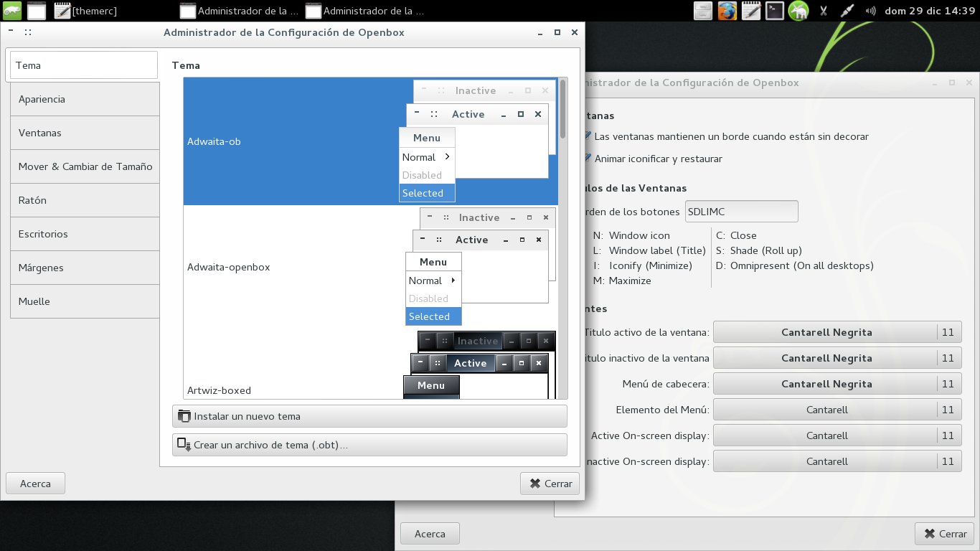Click the SDLIMC button order field
This screenshot has width=980, height=551.
pos(741,212)
